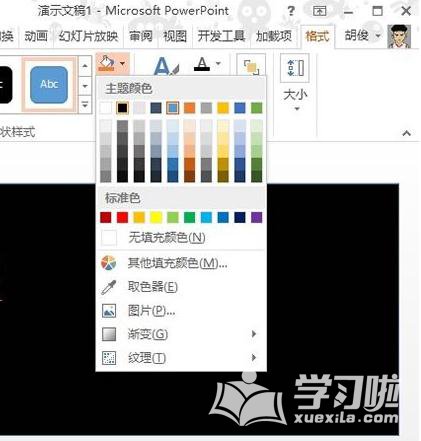Choose the bright red standard color
This screenshot has height=441, width=421.
pos(123,218)
